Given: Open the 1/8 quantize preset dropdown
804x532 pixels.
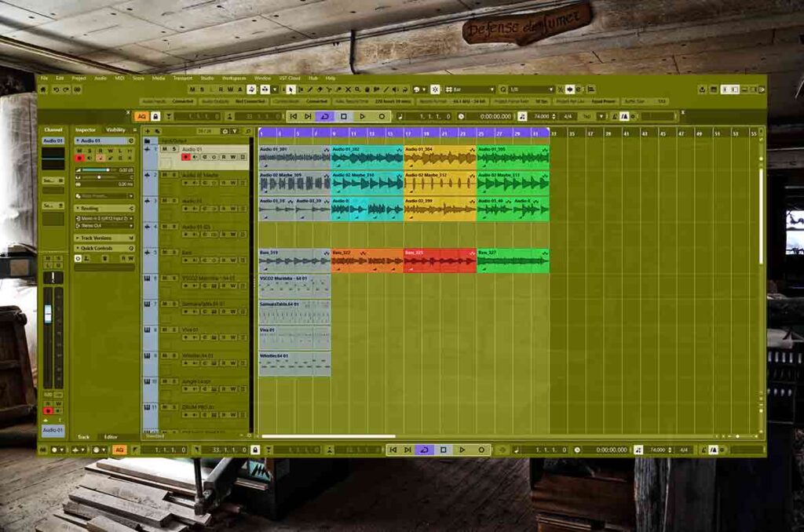Looking at the screenshot, I should 530,89.
